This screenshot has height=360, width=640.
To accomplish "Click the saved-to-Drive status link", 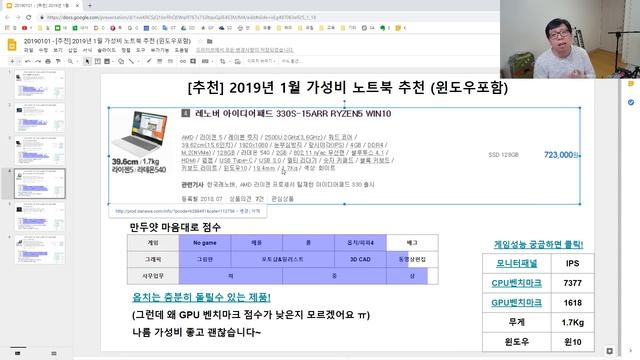I will coord(245,50).
